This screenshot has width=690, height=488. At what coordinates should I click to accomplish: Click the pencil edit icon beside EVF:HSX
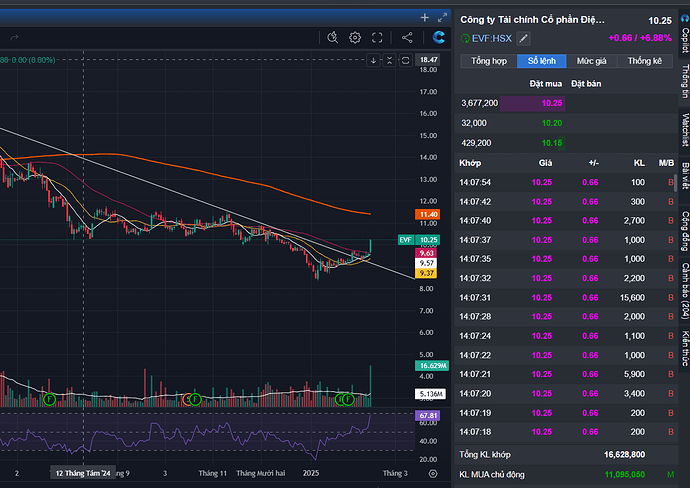click(x=523, y=39)
